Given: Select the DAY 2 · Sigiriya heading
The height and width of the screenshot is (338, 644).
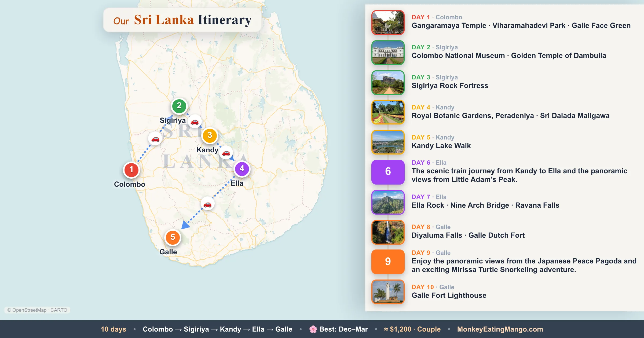Looking at the screenshot, I should [x=435, y=47].
